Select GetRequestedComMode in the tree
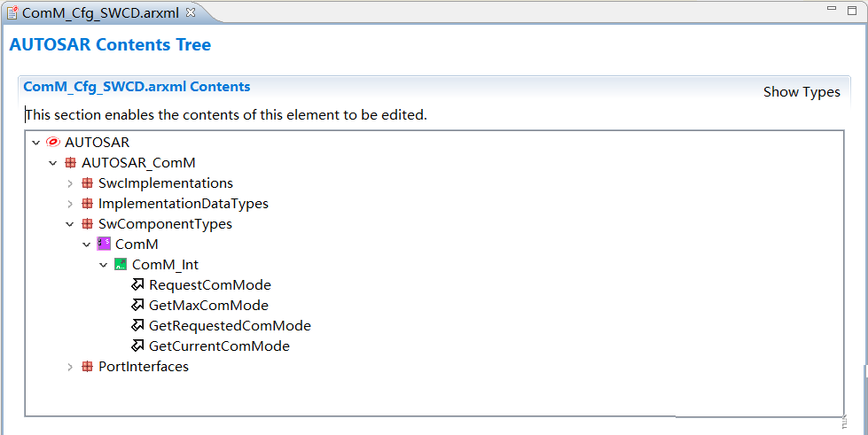 click(230, 326)
